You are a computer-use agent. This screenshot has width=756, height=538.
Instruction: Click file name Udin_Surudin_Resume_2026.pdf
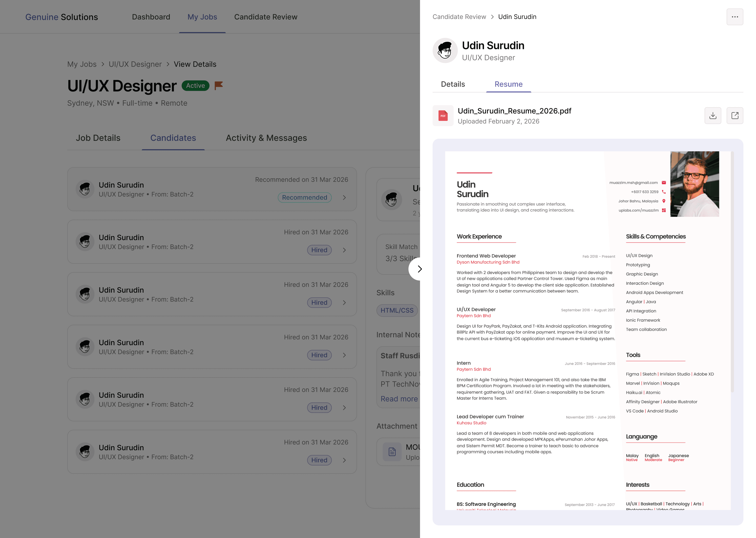[x=514, y=111]
